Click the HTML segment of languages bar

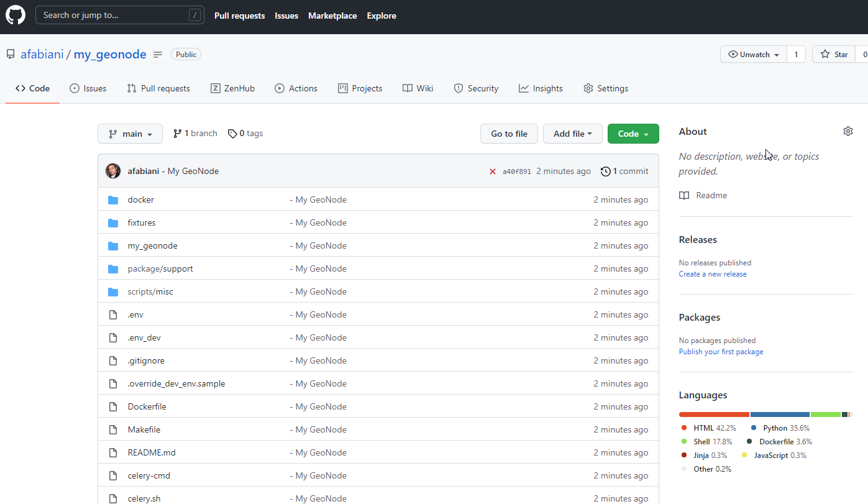tap(714, 415)
